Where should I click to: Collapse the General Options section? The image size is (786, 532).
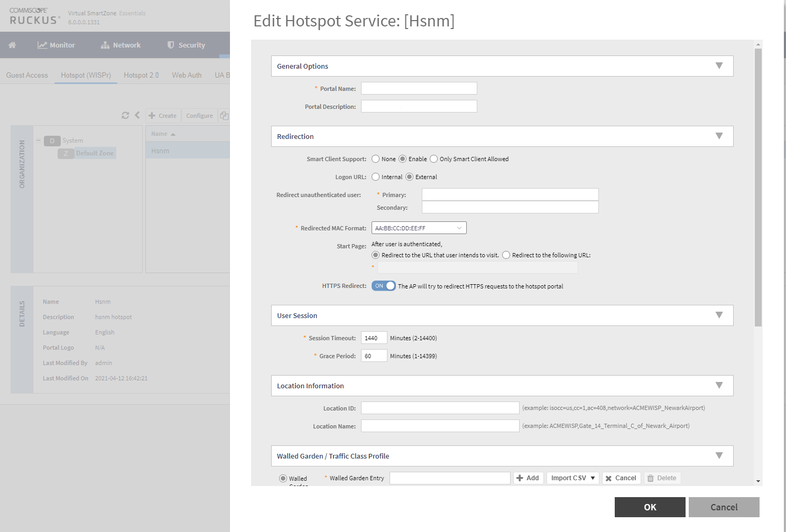[x=719, y=66]
